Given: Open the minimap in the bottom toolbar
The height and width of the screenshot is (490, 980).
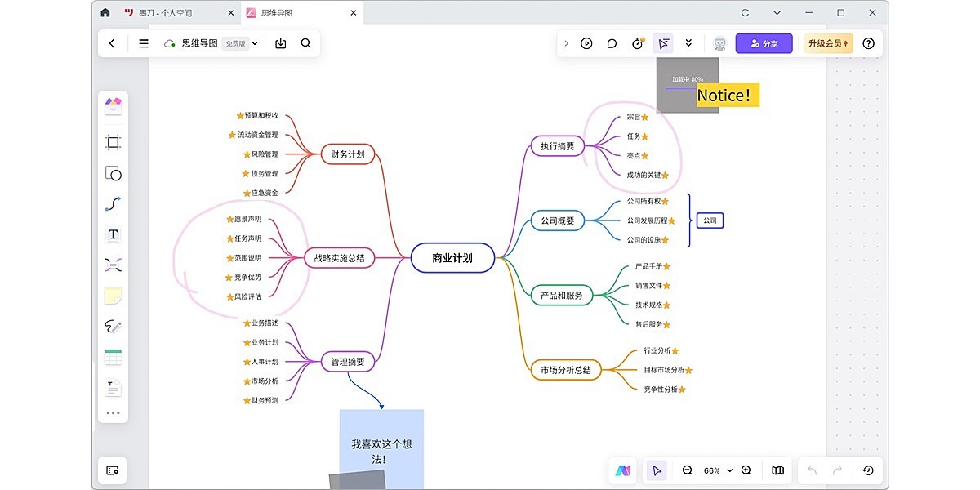Looking at the screenshot, I should 777,470.
